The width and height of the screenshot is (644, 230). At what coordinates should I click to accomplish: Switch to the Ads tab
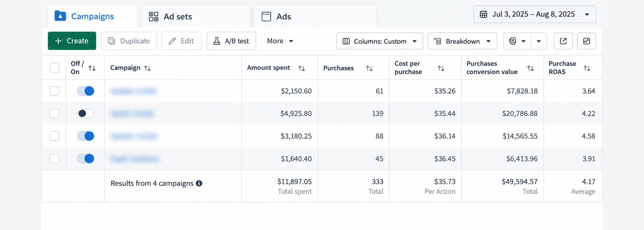(315, 16)
